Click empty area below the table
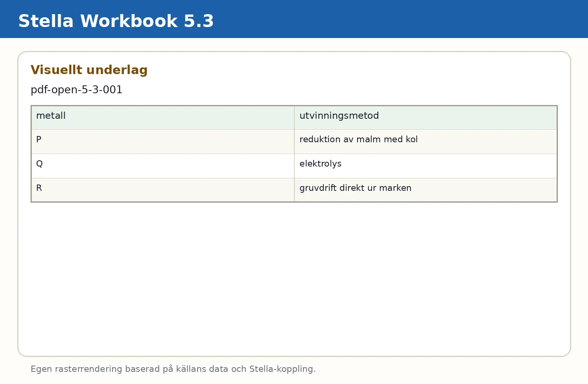 point(294,278)
